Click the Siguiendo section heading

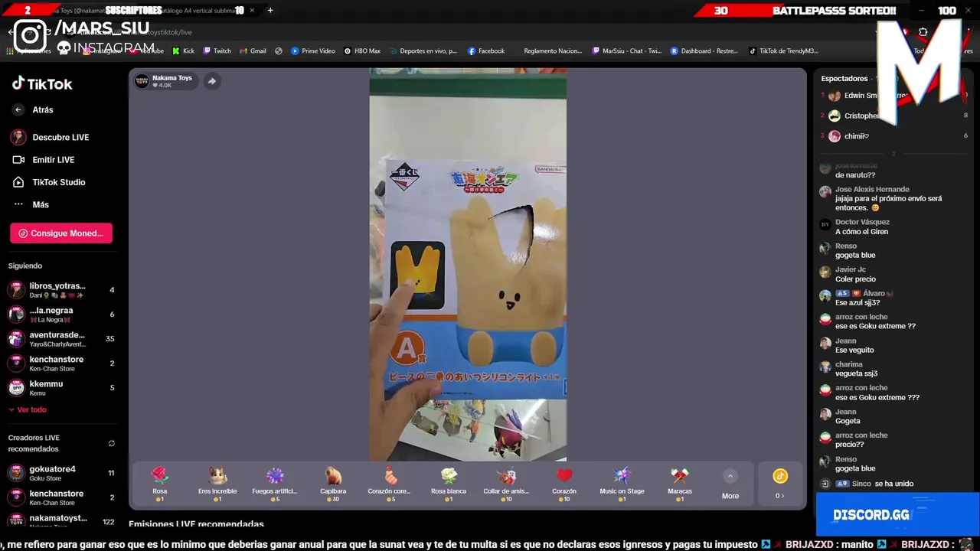[x=25, y=266]
